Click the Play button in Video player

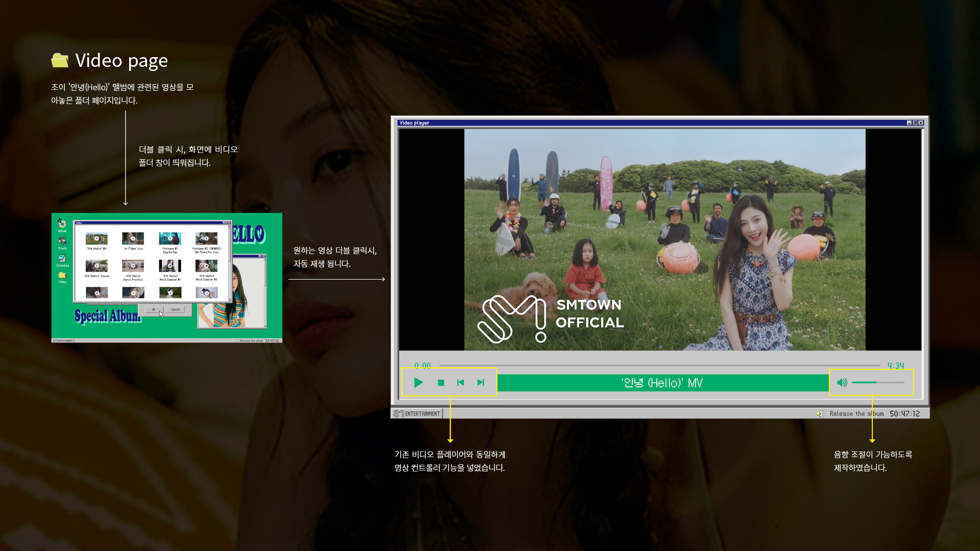(x=419, y=383)
